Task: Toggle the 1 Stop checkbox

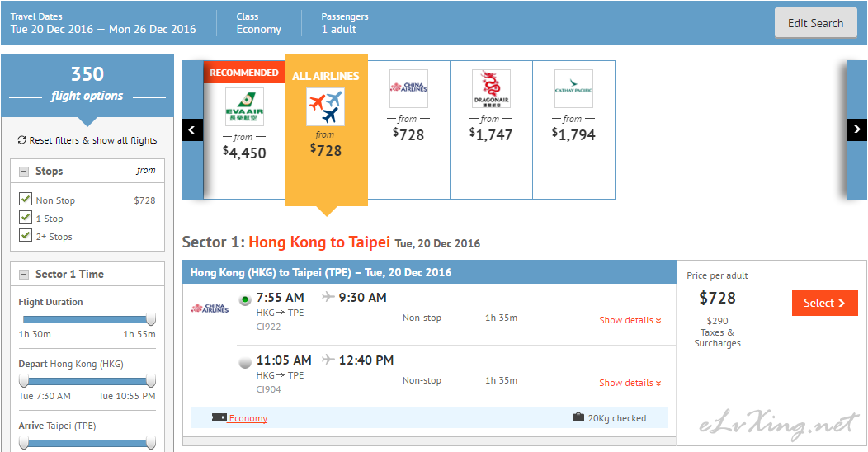Action: (26, 218)
